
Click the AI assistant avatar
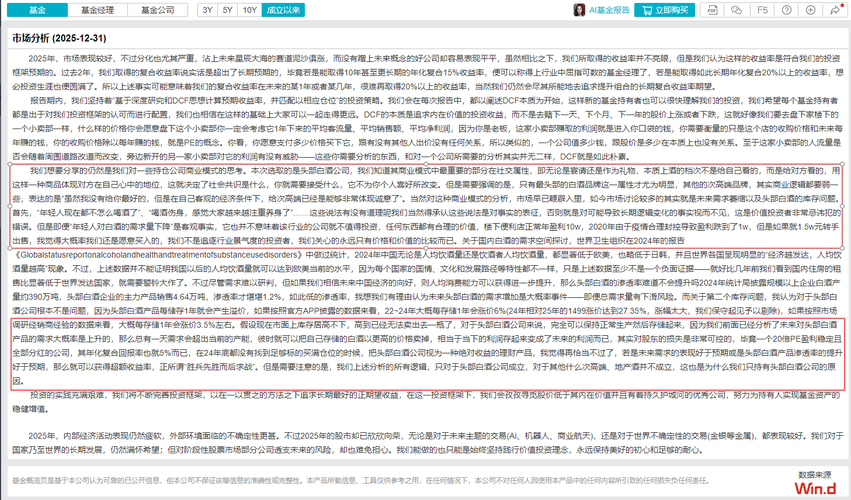(x=580, y=10)
